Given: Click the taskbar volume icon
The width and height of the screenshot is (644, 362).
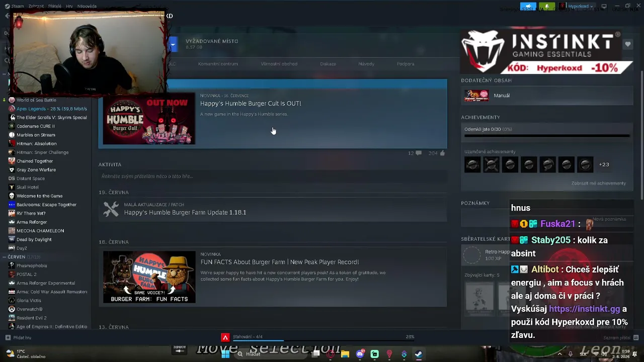Looking at the screenshot, I should pyautogui.click(x=604, y=354).
